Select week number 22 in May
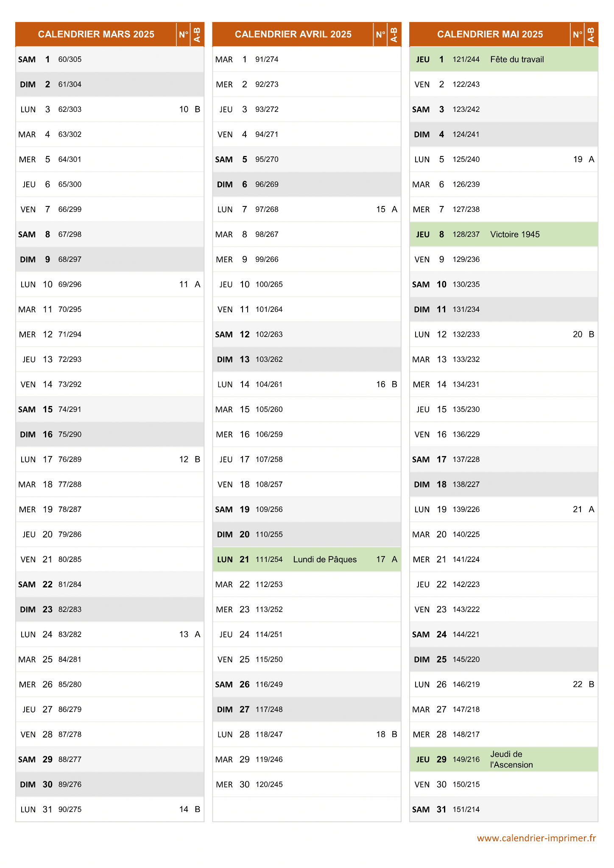 pos(578,684)
